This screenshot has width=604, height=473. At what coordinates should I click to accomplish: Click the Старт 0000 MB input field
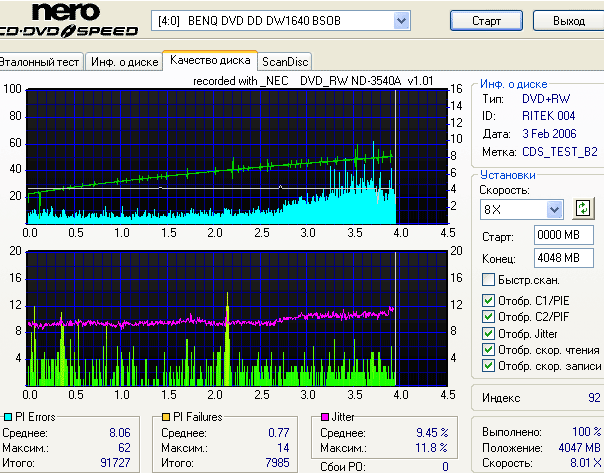click(564, 235)
